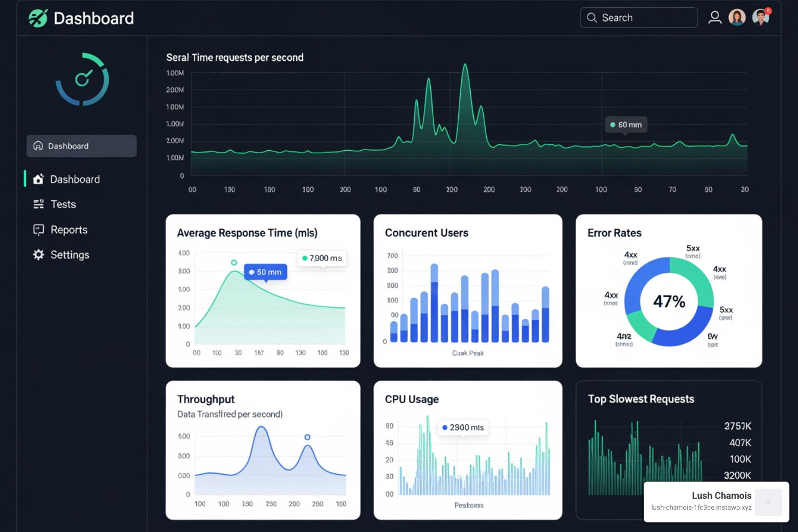This screenshot has height=532, width=798.
Task: Click the "Dashboard" title in the header
Action: 94,18
